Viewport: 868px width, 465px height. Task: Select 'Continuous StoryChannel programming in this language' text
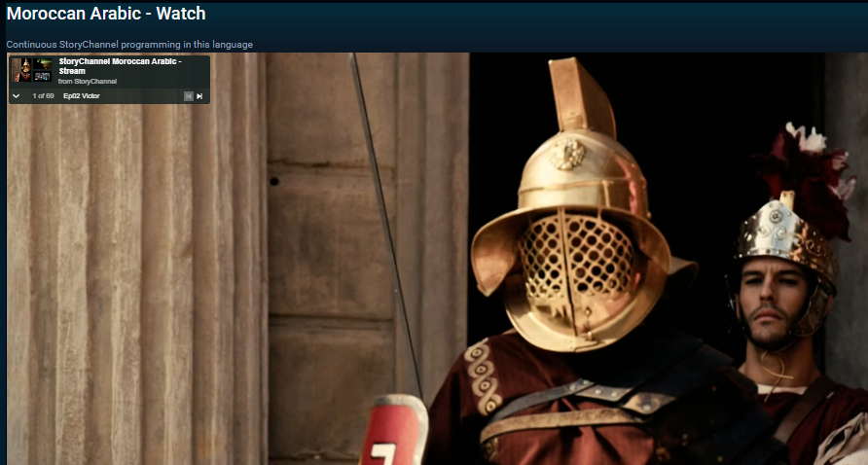(129, 45)
